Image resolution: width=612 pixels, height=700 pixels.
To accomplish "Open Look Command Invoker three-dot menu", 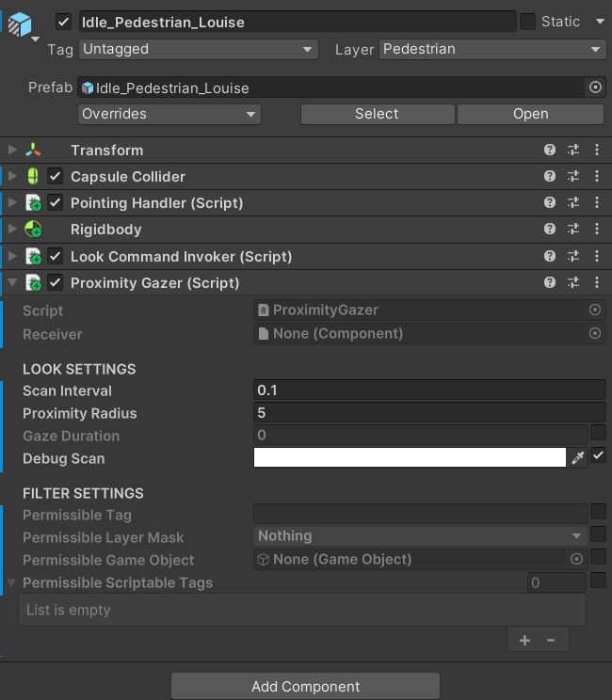I will [597, 256].
